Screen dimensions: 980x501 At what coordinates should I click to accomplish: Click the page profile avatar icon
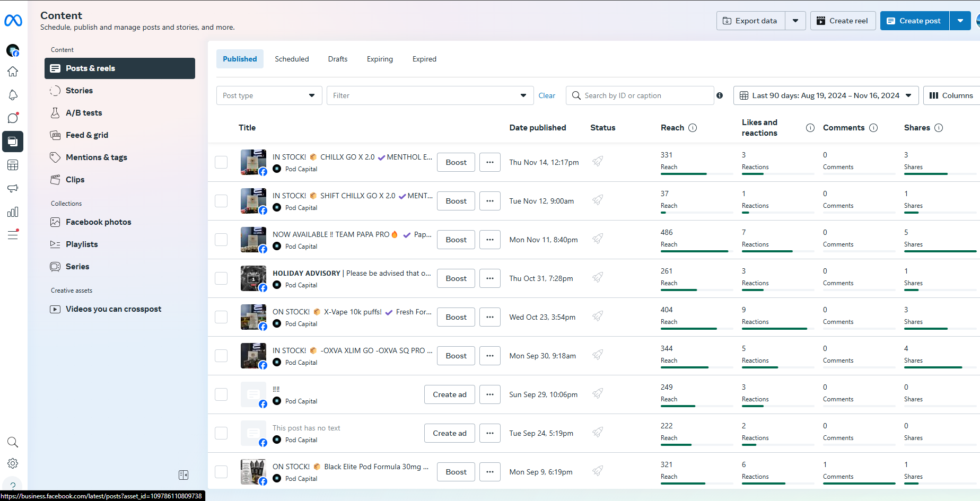13,50
